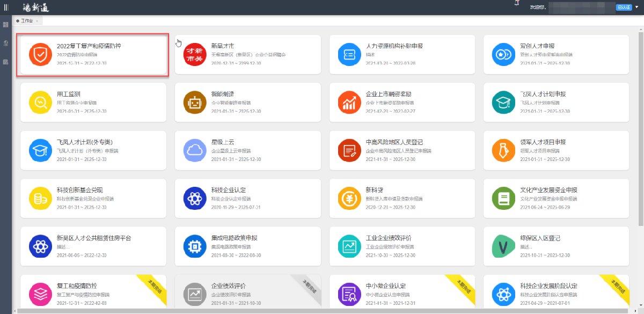Open the 科技企业认定 card title
Screen dimensions: 644x314
click(229, 190)
